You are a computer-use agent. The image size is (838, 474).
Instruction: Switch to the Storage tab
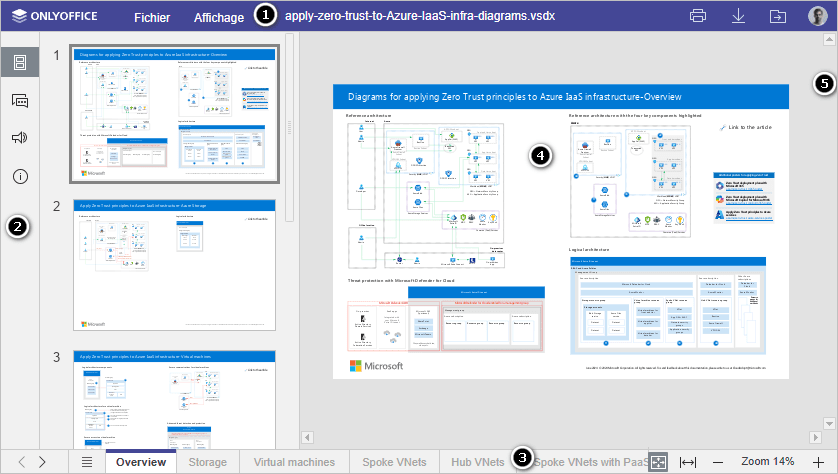[207, 462]
